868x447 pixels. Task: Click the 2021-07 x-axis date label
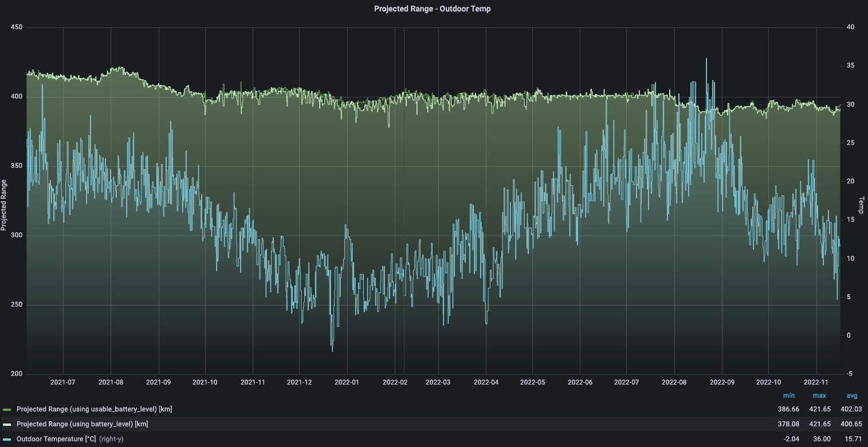coord(63,382)
